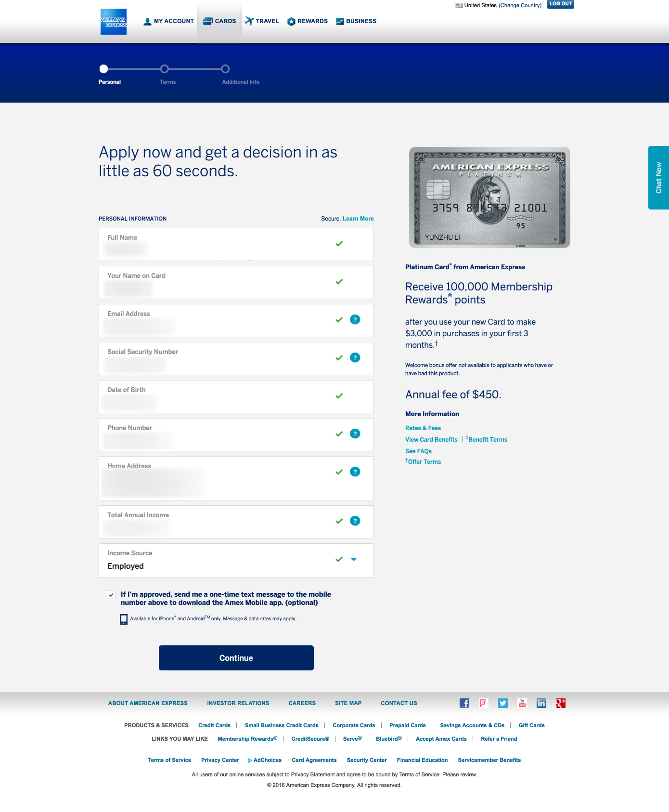Image resolution: width=669 pixels, height=812 pixels.
Task: Open the Cards menu
Action: pyautogui.click(x=219, y=21)
